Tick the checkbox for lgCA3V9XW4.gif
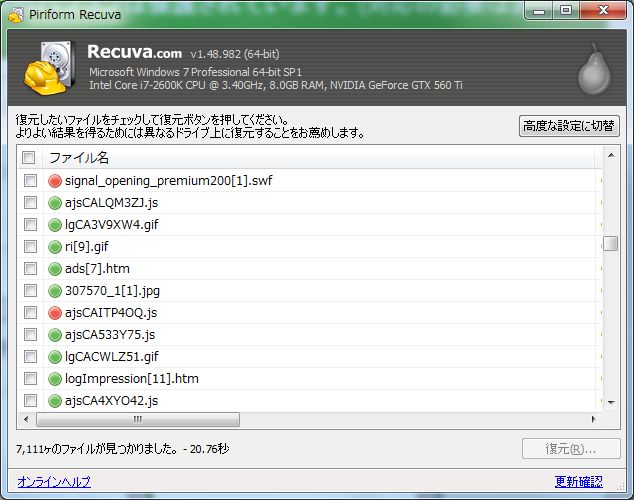 30,224
